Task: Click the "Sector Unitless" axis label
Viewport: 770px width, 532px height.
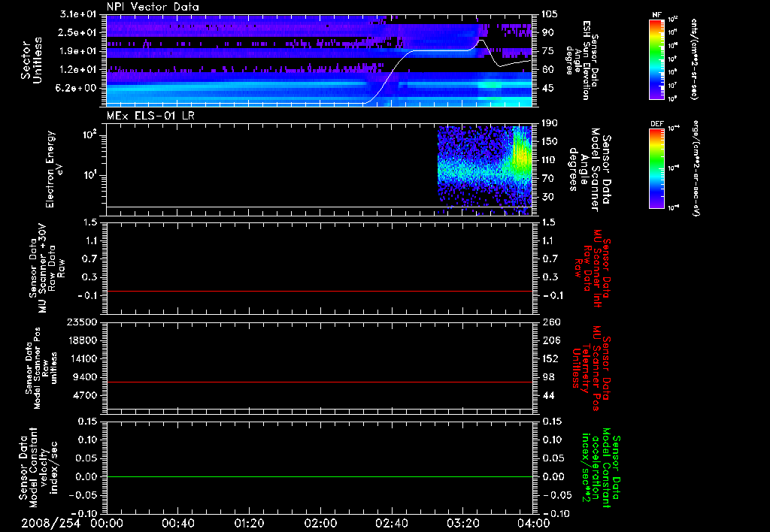Action: point(32,60)
